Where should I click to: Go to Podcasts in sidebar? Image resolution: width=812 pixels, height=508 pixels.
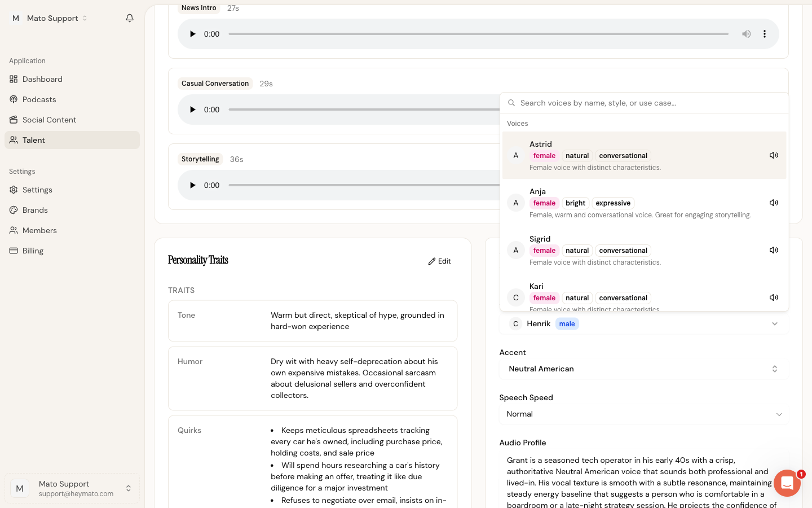72,99
